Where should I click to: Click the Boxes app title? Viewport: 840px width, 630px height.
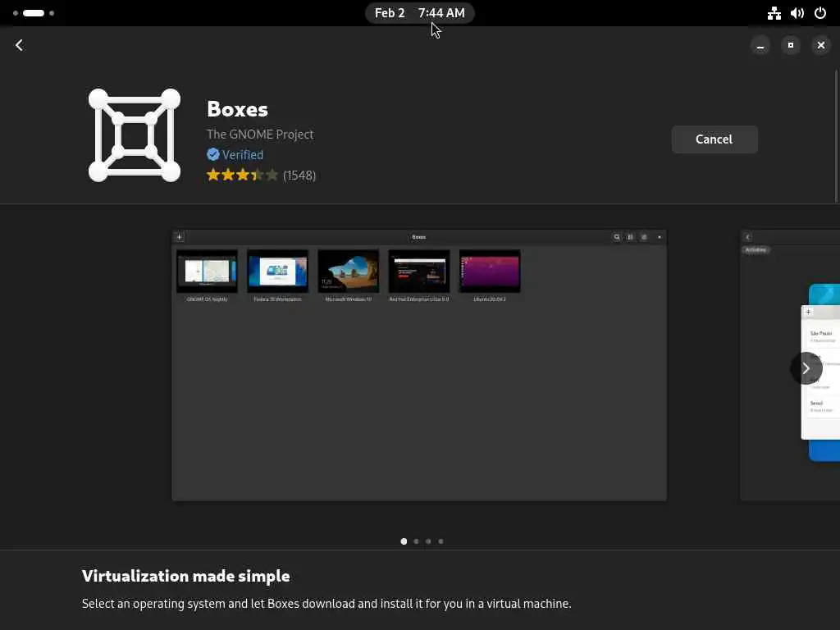(x=237, y=109)
